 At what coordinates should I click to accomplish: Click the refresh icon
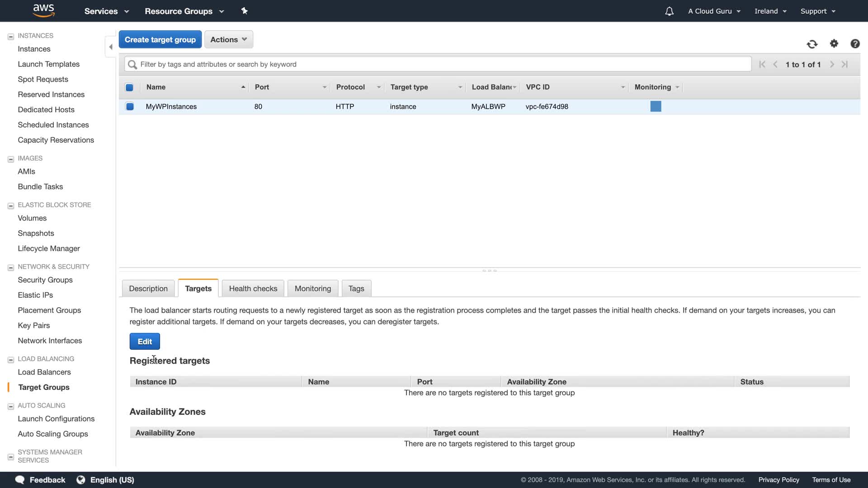(x=812, y=44)
